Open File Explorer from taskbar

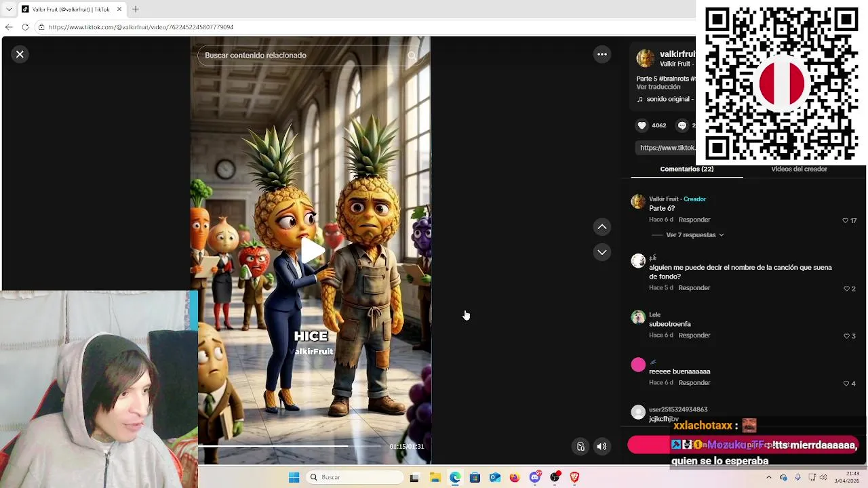tap(435, 478)
